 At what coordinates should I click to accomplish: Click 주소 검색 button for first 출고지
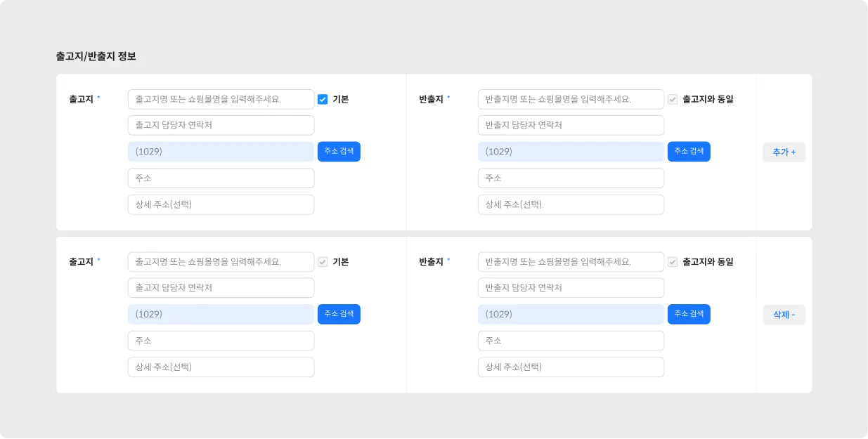point(339,152)
